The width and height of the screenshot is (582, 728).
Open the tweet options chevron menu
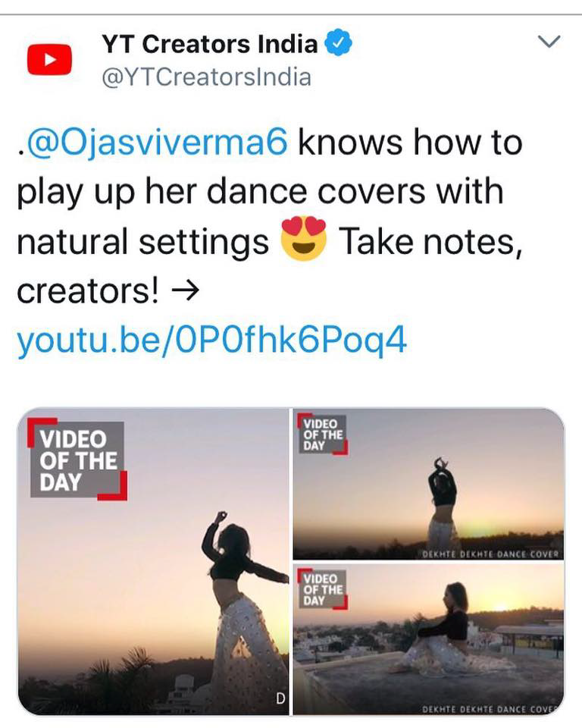tap(549, 43)
